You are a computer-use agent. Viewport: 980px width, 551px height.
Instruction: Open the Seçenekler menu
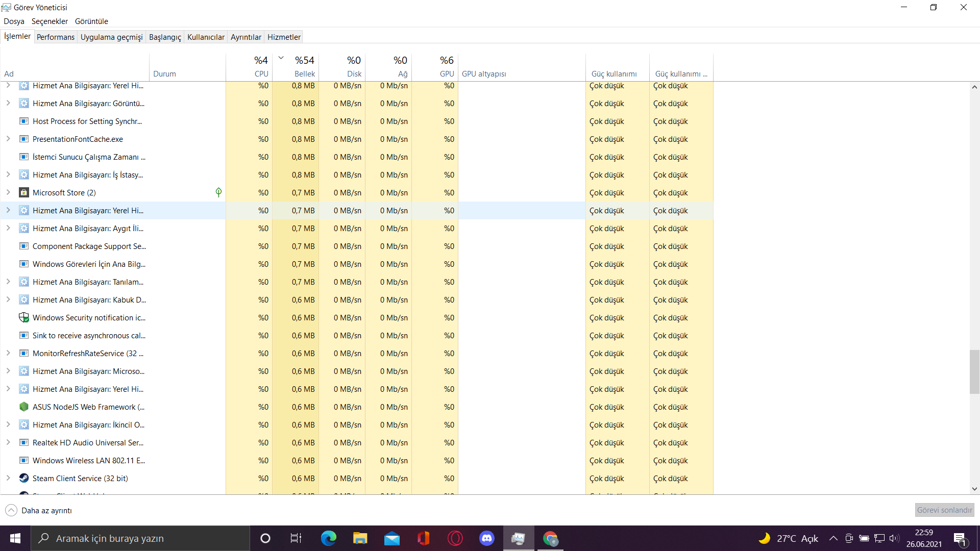(x=50, y=21)
